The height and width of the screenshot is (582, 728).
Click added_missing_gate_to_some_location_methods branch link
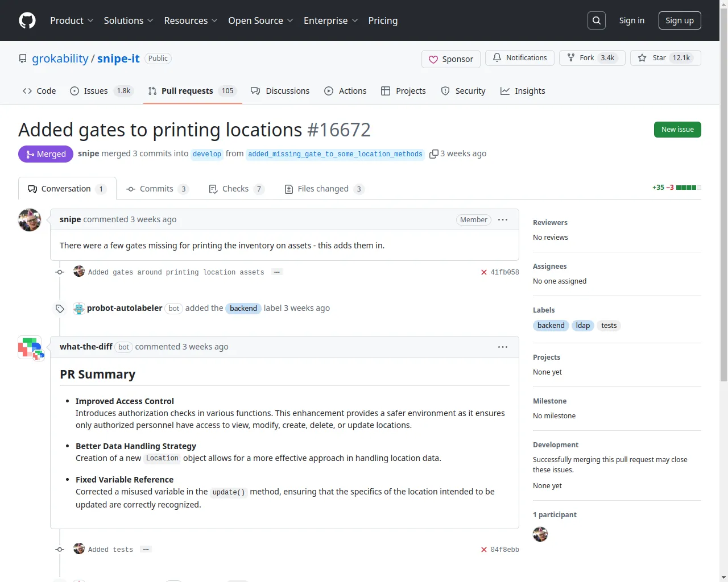[335, 154]
